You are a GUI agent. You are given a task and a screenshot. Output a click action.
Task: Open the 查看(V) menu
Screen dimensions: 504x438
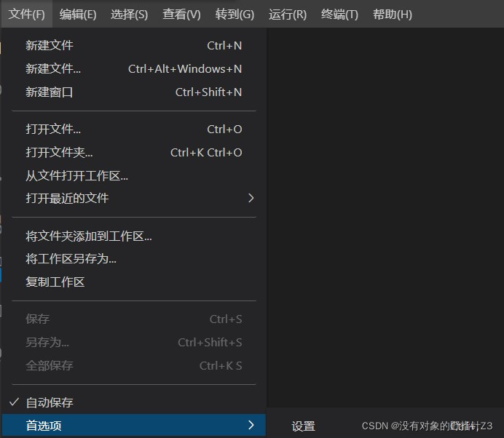[x=181, y=14]
